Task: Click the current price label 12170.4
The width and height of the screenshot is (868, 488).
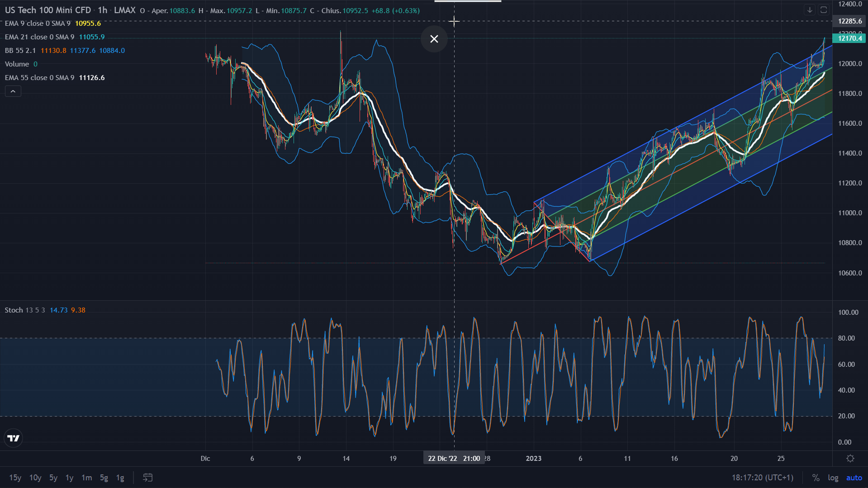Action: [849, 38]
